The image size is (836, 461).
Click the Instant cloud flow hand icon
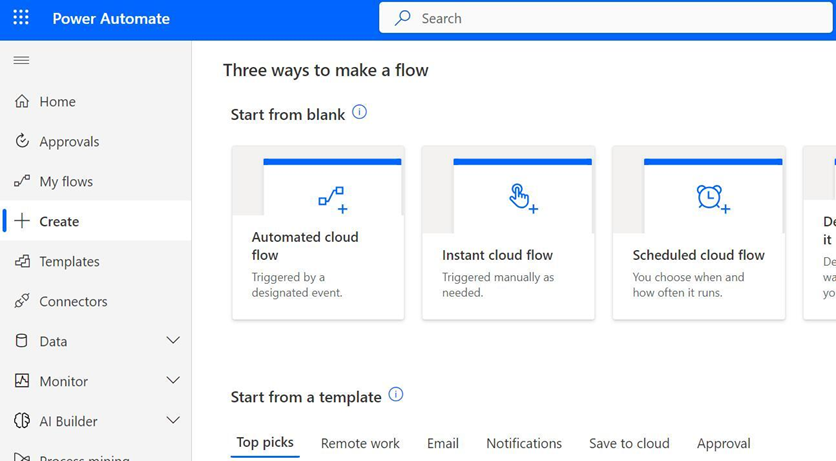[523, 198]
